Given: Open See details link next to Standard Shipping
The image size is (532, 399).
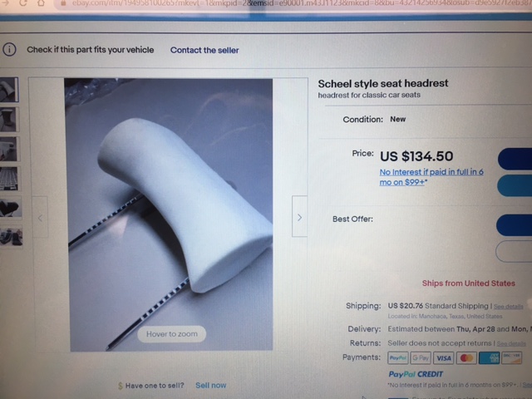Looking at the screenshot, I should click(508, 307).
